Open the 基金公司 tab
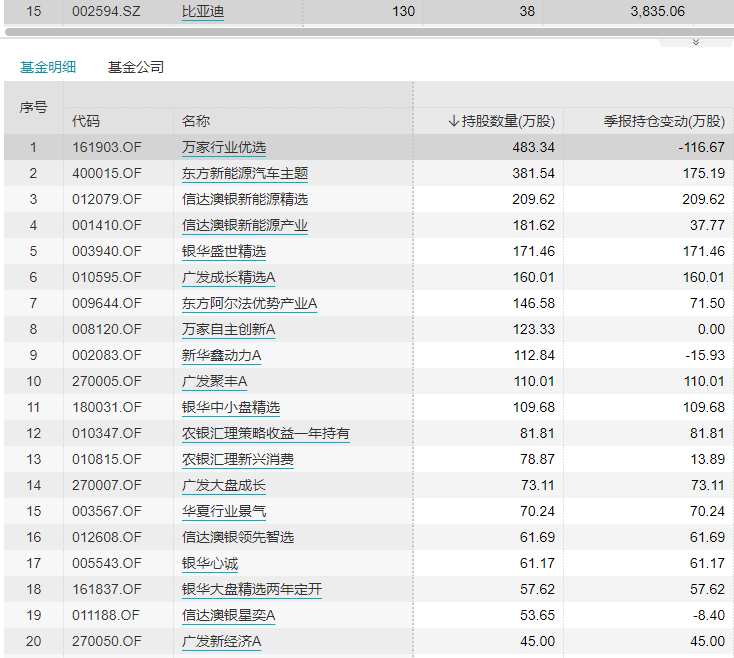The width and height of the screenshot is (734, 658). pyautogui.click(x=136, y=67)
